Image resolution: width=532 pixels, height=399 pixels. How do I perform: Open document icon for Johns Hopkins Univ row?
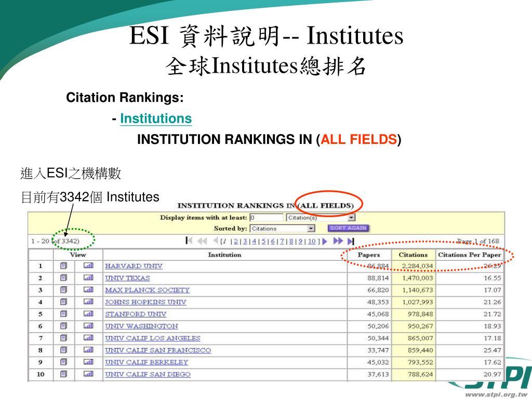63,302
